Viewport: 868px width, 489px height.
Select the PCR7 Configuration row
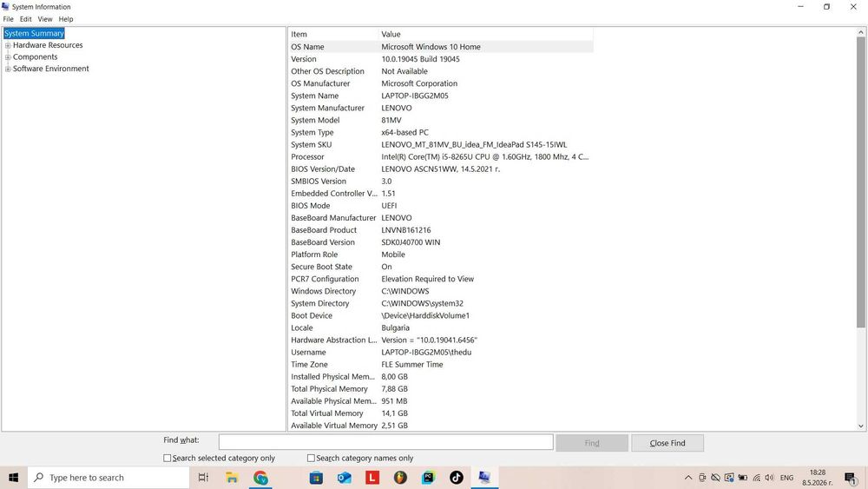441,279
